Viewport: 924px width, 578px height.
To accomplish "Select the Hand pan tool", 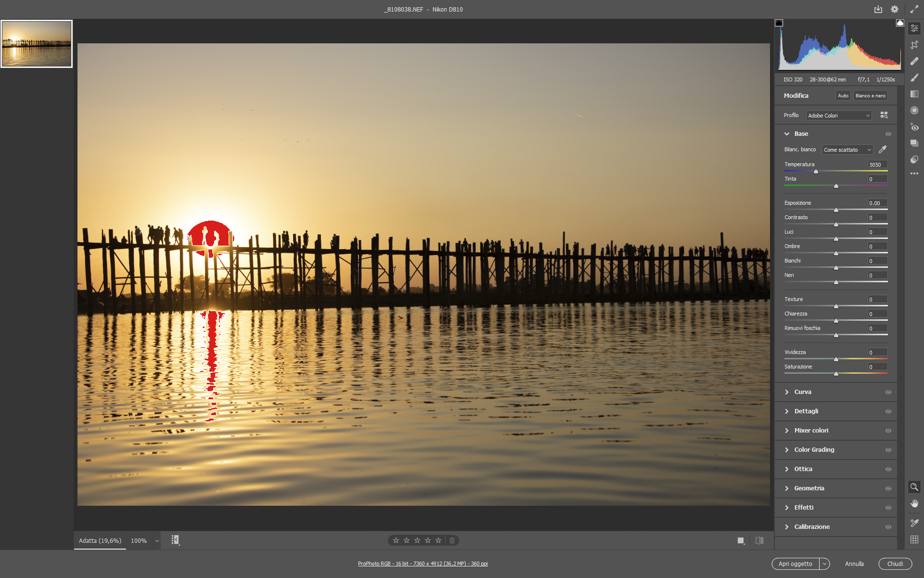I will (x=914, y=503).
